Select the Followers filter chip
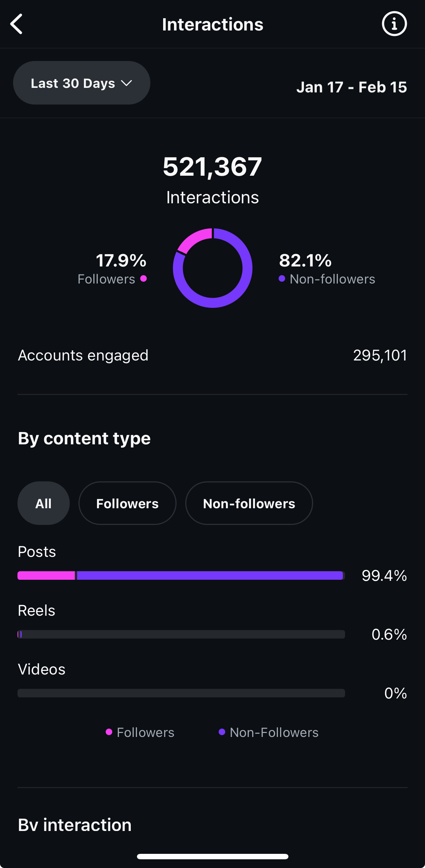425x868 pixels. pyautogui.click(x=127, y=503)
